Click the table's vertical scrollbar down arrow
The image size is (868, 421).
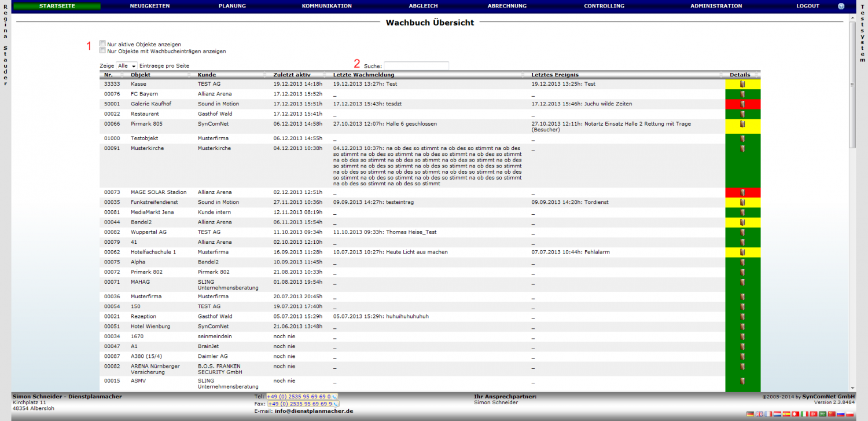pos(852,387)
